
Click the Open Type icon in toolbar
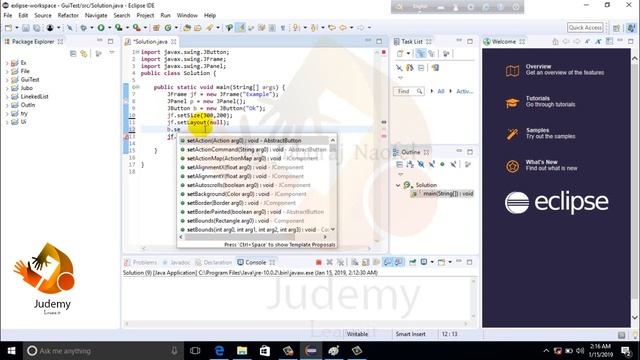(187, 28)
